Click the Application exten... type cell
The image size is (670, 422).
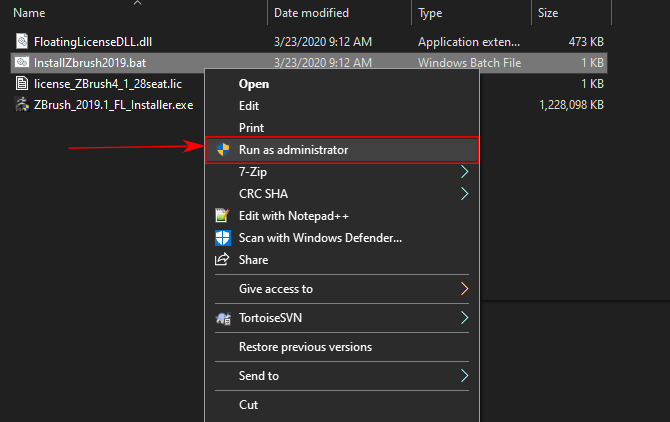click(x=469, y=42)
